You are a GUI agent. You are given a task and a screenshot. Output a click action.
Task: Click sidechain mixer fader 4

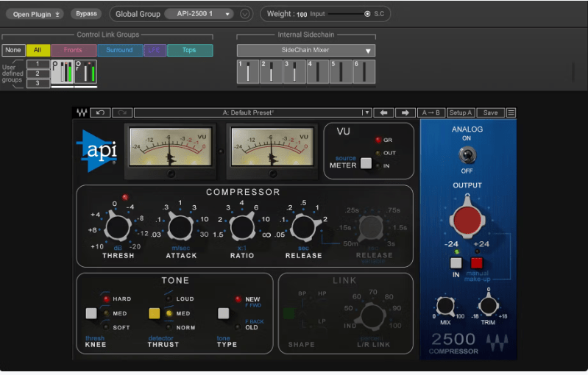pyautogui.click(x=318, y=71)
